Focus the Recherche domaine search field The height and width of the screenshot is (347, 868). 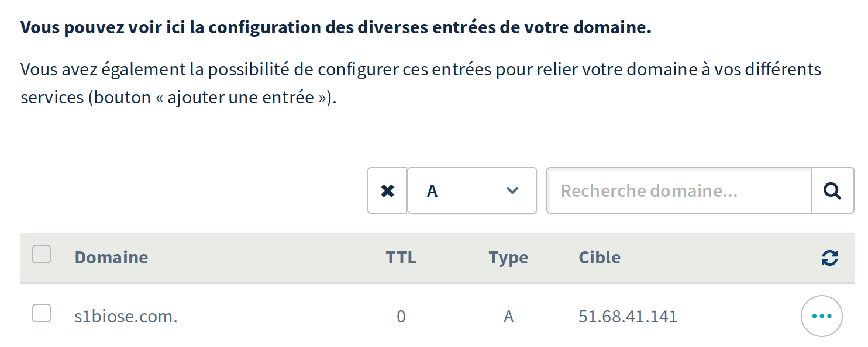pyautogui.click(x=679, y=190)
